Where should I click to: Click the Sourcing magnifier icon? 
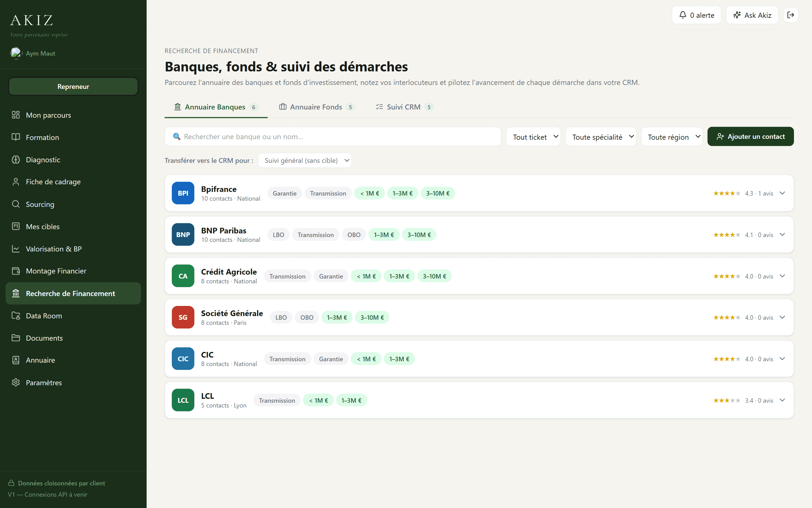pos(16,204)
